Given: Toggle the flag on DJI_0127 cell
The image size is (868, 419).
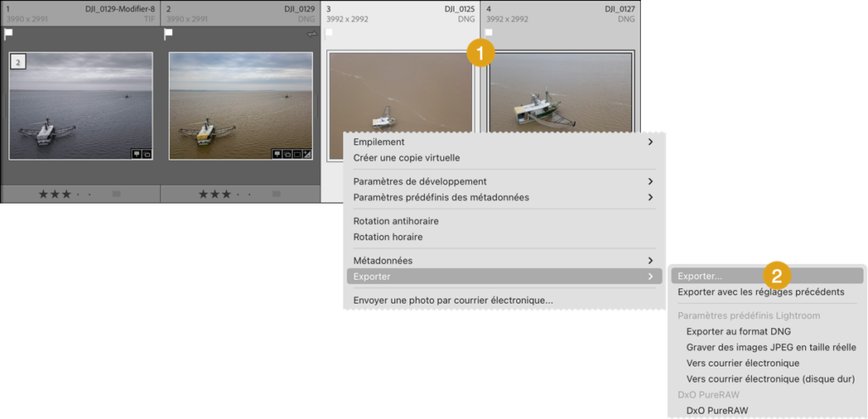Looking at the screenshot, I should [489, 33].
